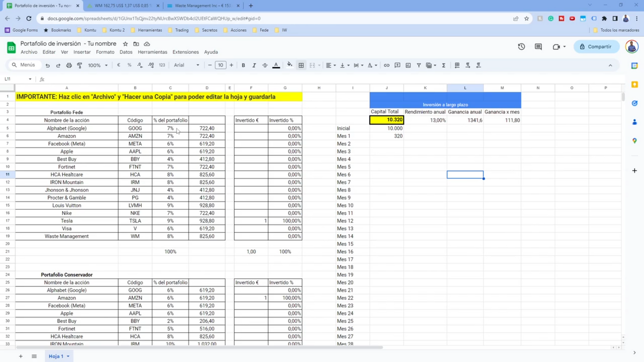
Task: Open text color picker
Action: tap(276, 65)
